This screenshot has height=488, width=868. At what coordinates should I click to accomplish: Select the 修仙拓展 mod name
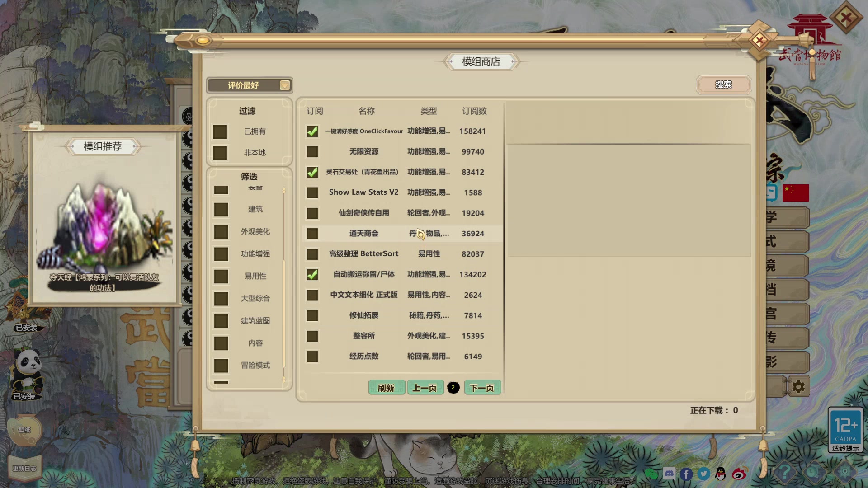[364, 315]
